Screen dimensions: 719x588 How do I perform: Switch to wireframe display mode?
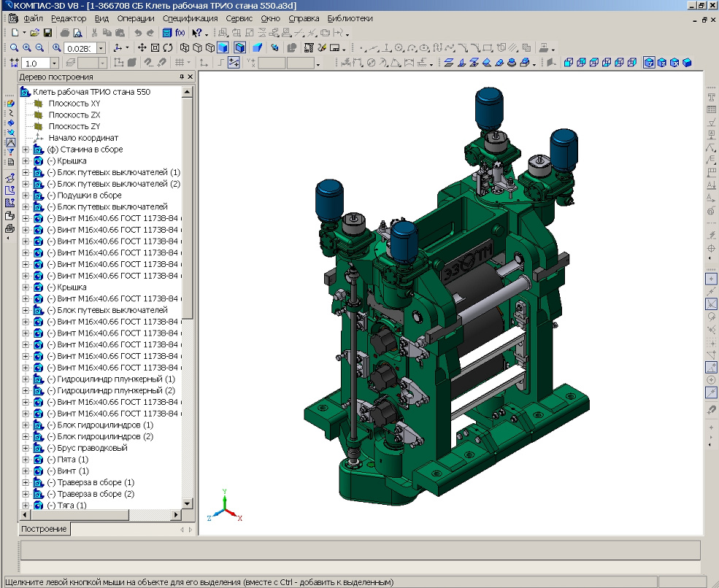point(185,47)
